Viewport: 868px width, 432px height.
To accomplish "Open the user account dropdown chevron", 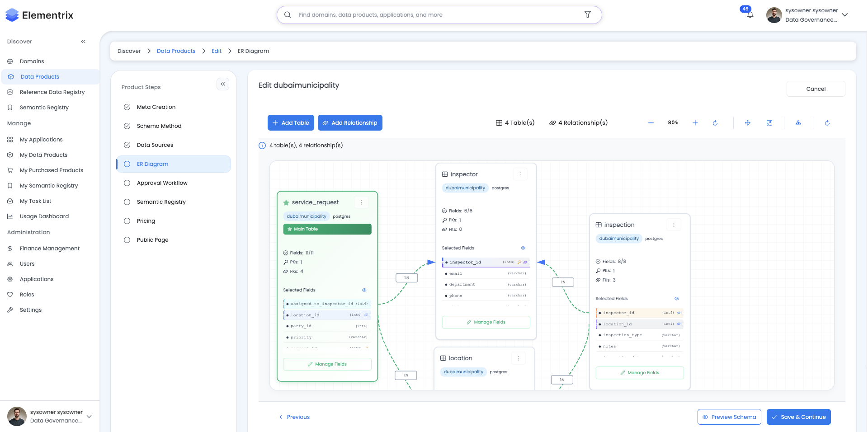I will tap(845, 15).
